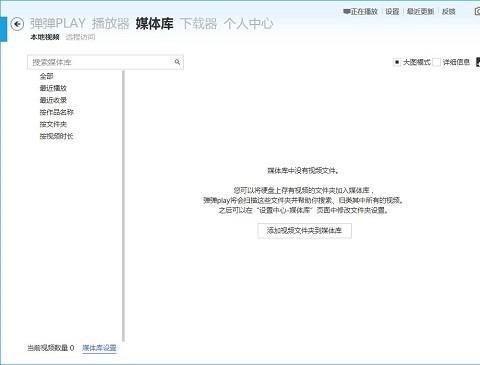Click 反馈 feedback link

448,12
